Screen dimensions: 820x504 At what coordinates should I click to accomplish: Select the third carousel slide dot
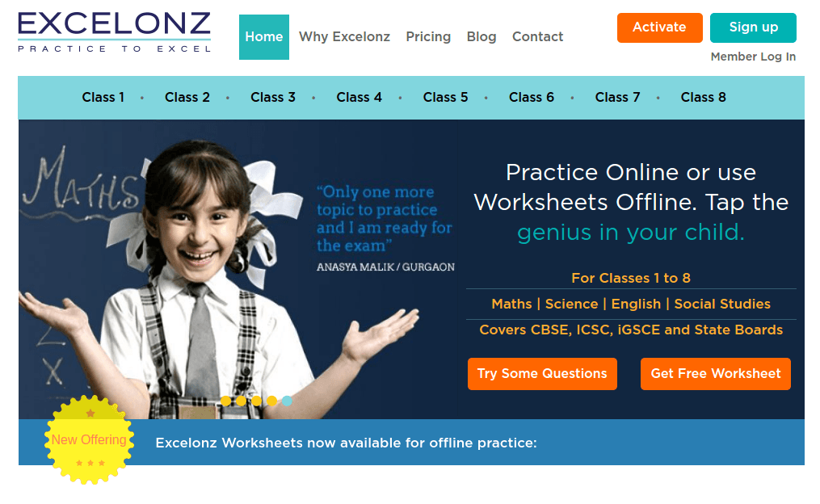click(256, 401)
